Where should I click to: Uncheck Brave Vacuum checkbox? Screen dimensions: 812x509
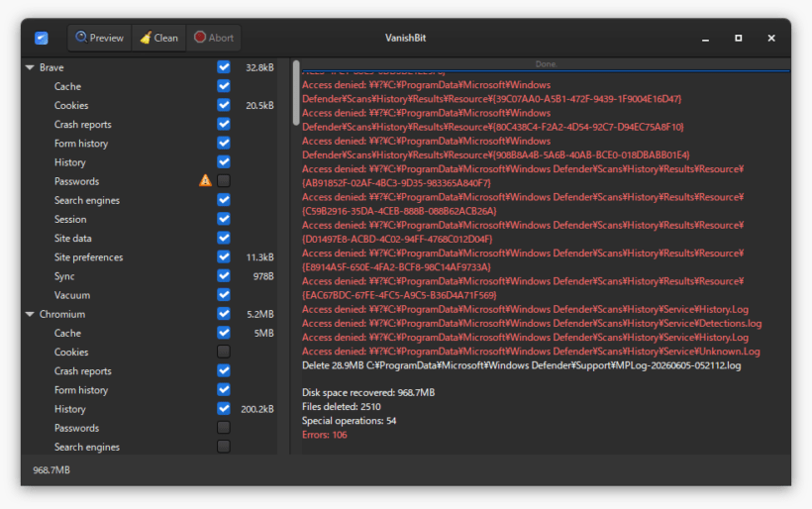(224, 295)
